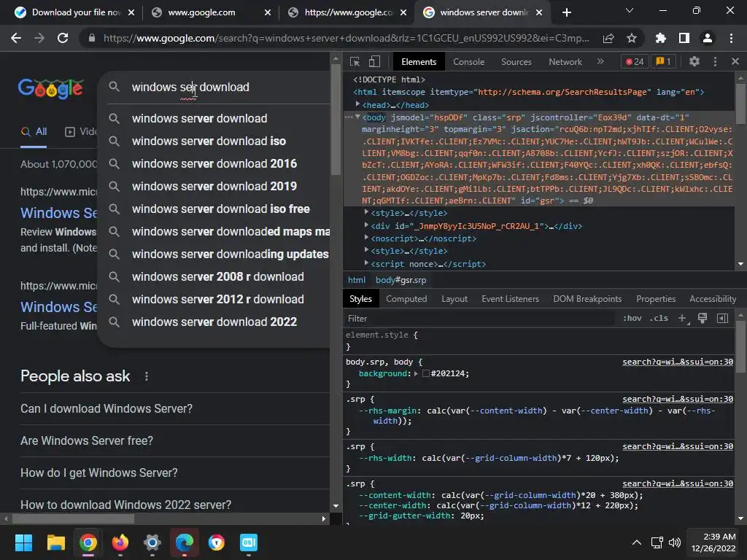Toggle rendering emulations paintbrush icon
Viewport: 747px width, 560px height.
pos(703,318)
